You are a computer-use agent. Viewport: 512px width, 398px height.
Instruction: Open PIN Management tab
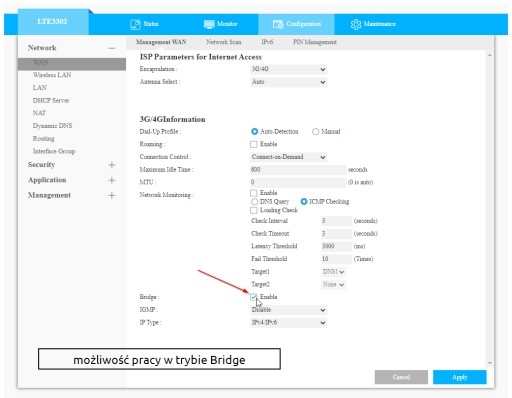[315, 42]
